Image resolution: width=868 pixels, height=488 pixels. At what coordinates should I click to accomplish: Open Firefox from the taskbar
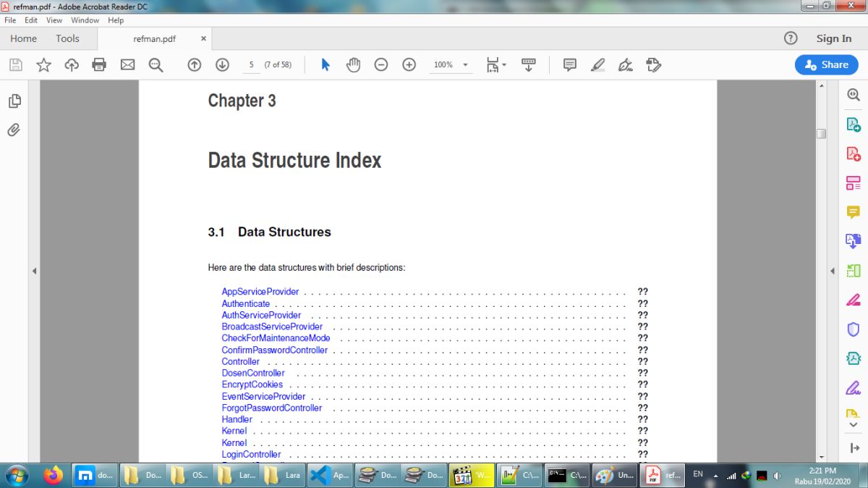(54, 476)
